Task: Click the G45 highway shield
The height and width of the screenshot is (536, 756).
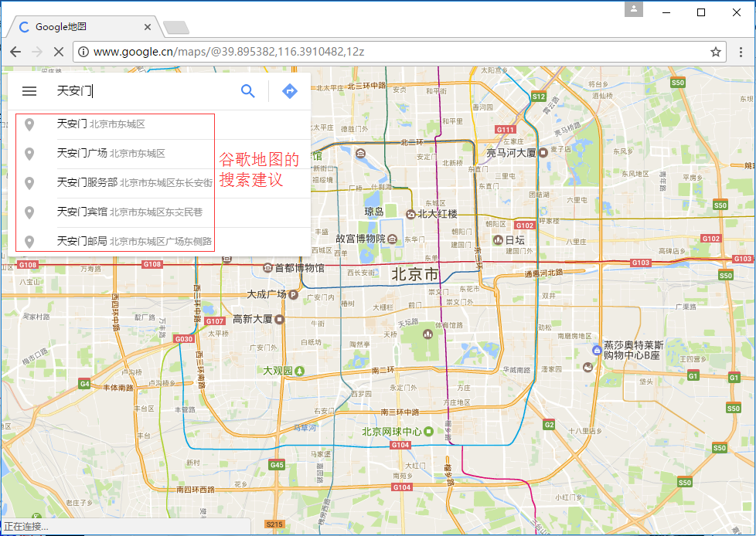Action: pos(277,465)
